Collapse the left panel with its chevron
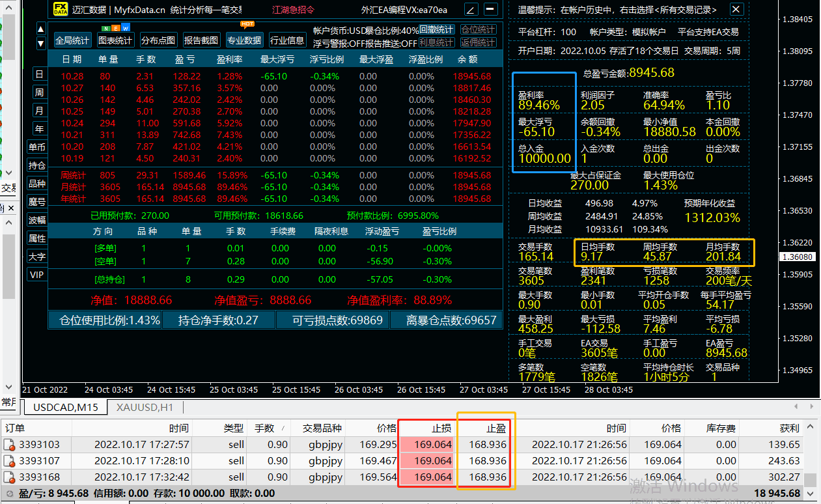The height and width of the screenshot is (504, 821). click(x=8, y=173)
